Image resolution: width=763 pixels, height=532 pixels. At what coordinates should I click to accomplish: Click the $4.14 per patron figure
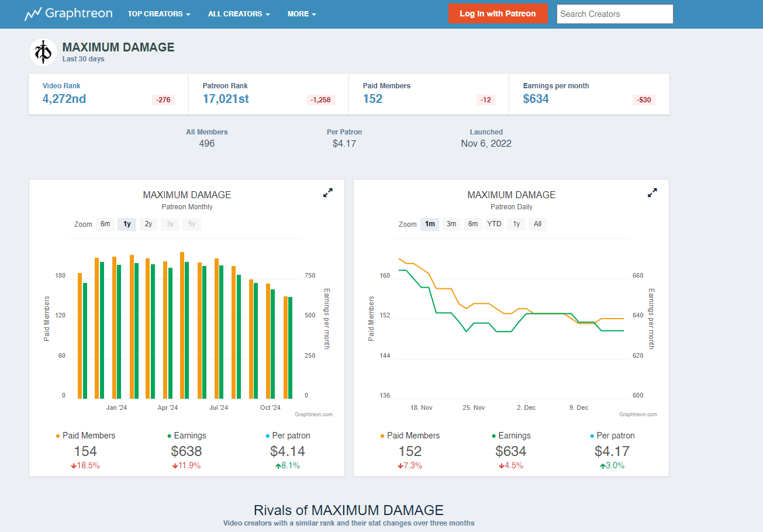click(288, 451)
